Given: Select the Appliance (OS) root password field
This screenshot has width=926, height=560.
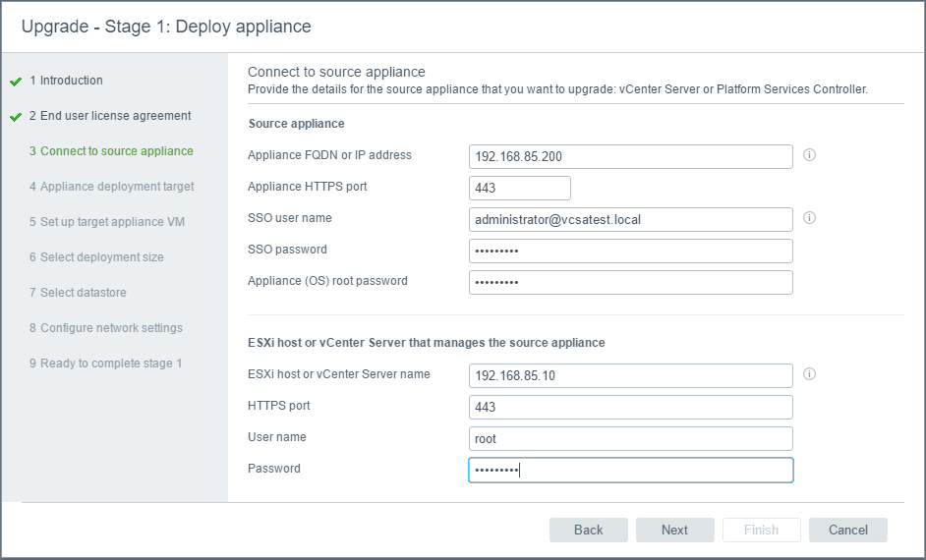Looking at the screenshot, I should pos(630,282).
